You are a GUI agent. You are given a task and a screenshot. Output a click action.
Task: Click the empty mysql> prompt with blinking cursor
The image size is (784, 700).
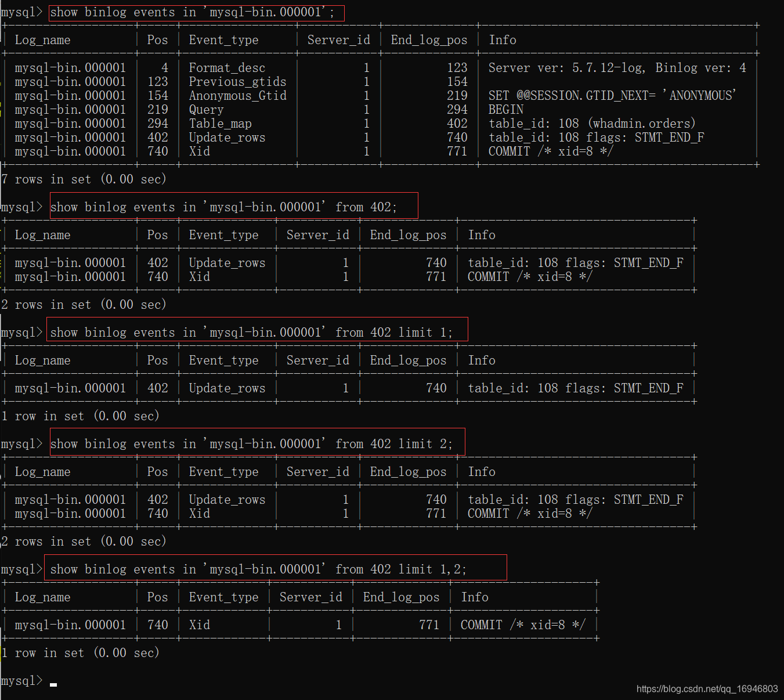29,681
